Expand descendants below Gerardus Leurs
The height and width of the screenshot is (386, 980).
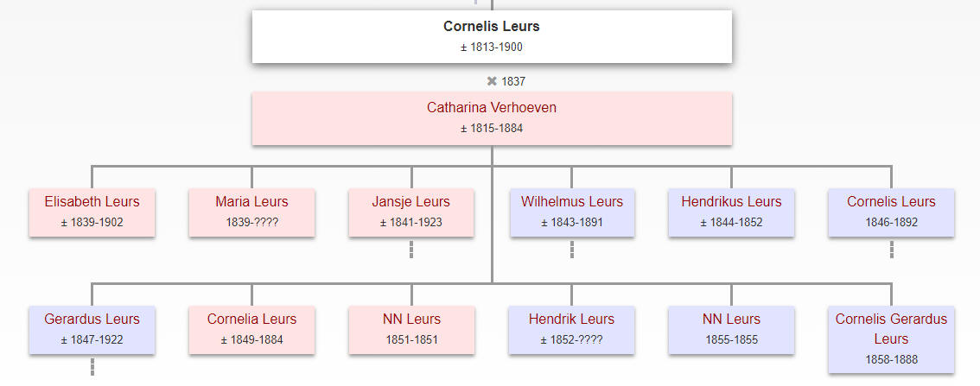coord(92,367)
